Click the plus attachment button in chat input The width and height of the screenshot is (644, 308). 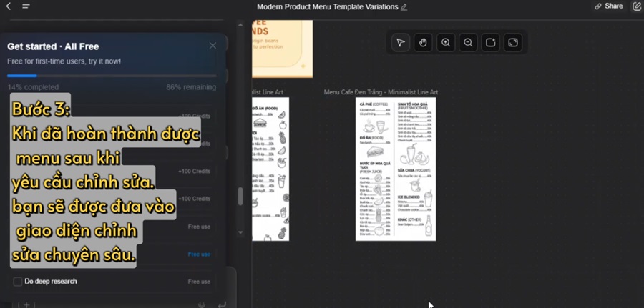[26, 304]
